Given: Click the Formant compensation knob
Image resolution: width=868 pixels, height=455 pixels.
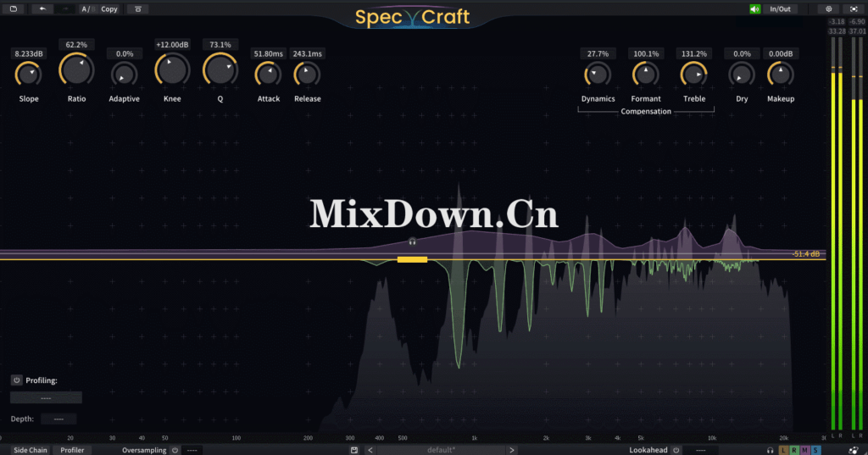Looking at the screenshot, I should (645, 75).
